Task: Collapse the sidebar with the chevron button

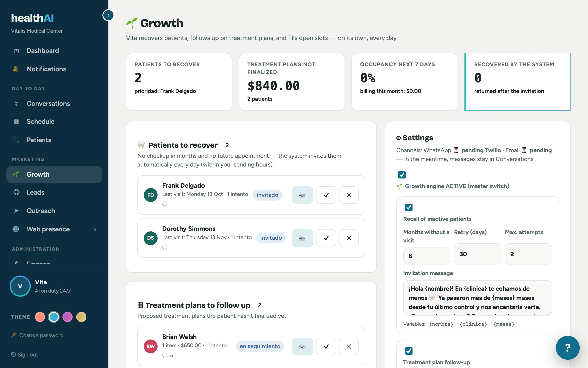Action: (x=108, y=15)
